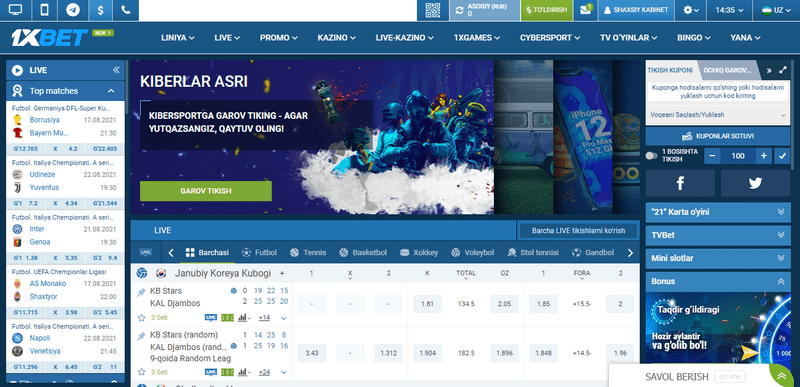Select the Futbol sport tab
800x387 pixels.
(x=260, y=252)
